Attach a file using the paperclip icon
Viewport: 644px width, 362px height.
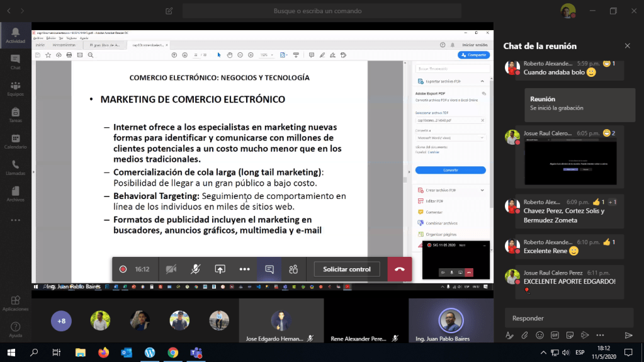pos(524,335)
